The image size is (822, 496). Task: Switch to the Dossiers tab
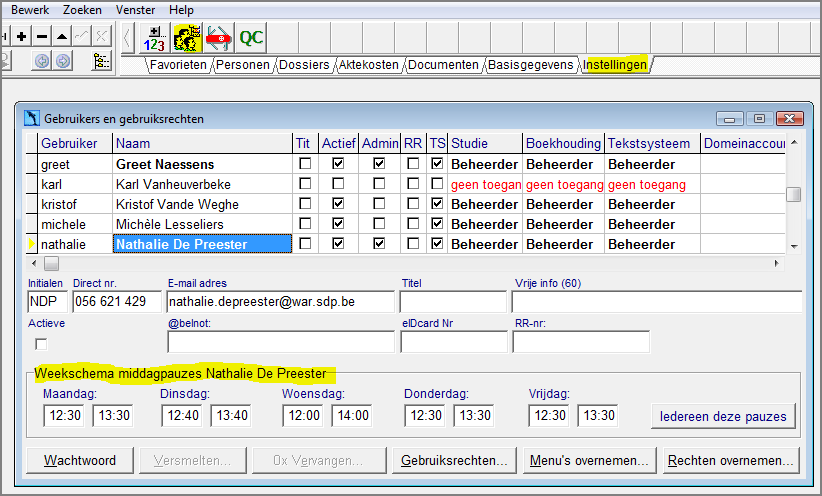pyautogui.click(x=304, y=65)
